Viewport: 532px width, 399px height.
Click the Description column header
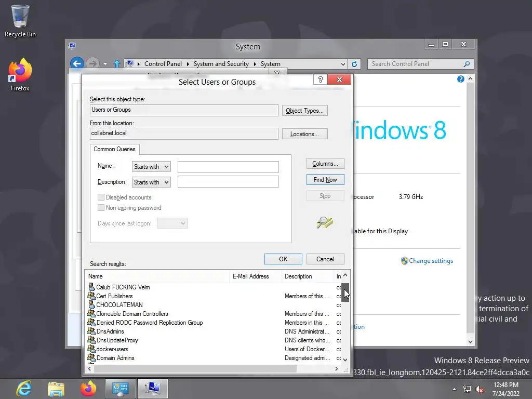pos(307,276)
